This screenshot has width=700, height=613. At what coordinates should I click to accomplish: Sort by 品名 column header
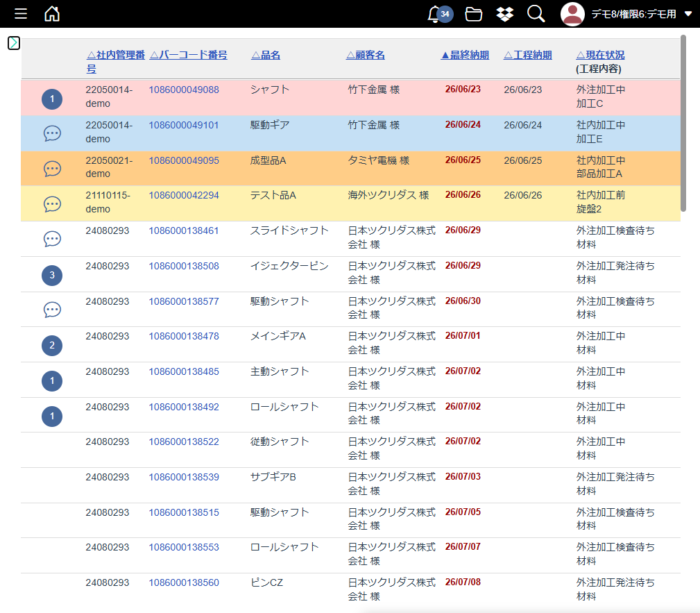pos(266,55)
